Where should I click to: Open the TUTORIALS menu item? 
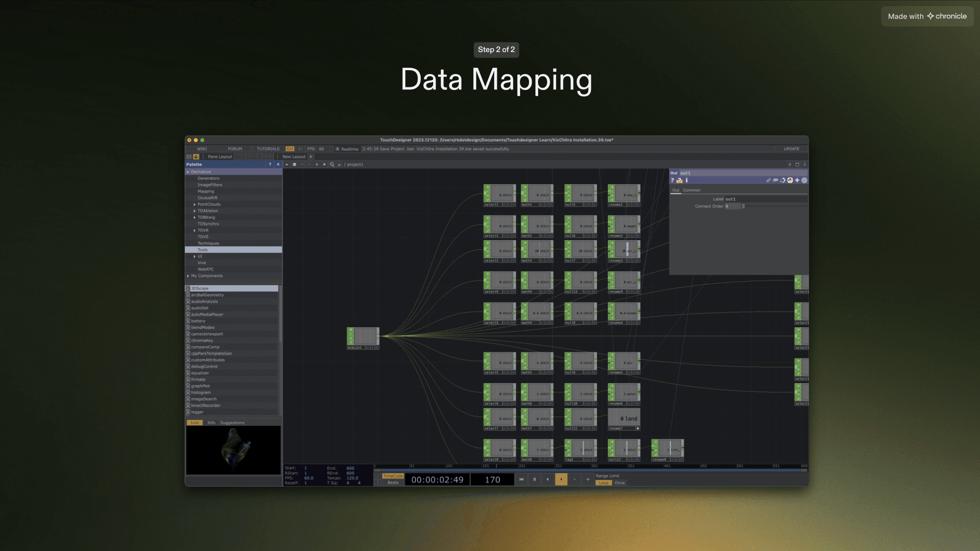tap(268, 149)
